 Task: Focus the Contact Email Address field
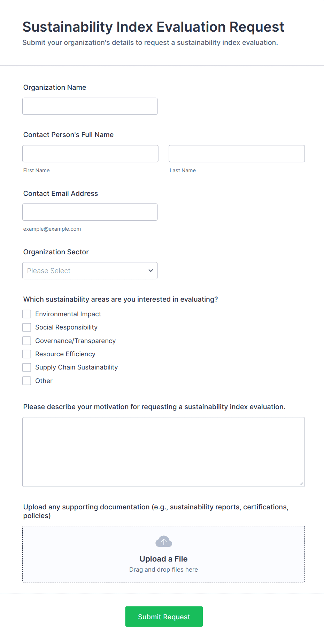(x=90, y=212)
